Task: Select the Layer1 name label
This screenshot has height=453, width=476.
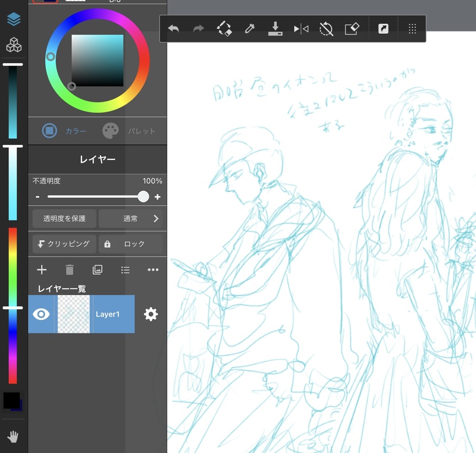Action: [108, 314]
